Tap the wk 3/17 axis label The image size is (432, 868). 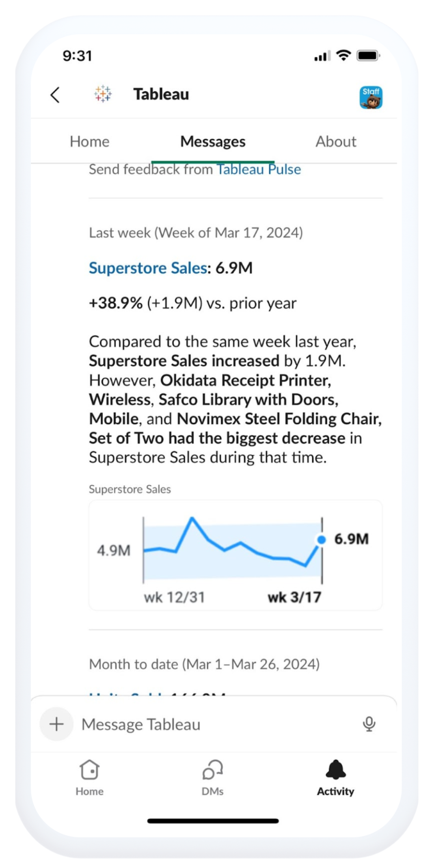click(x=294, y=597)
